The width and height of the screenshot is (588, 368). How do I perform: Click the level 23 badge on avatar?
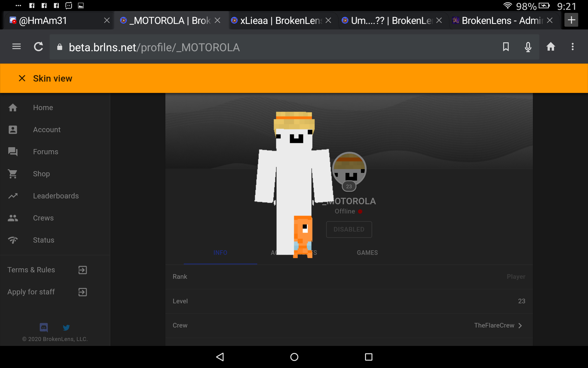click(349, 186)
